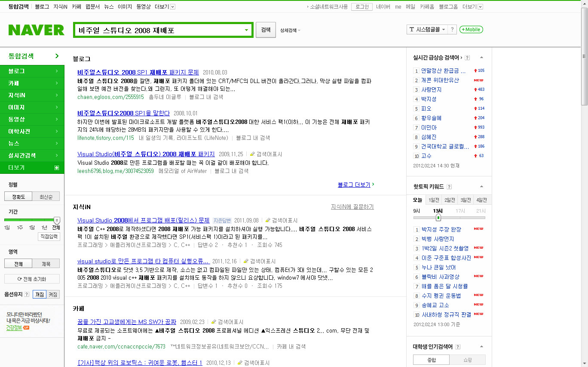Open the 쇼핑 tab under 대학생 인기검색어
588x367 pixels.
(468, 360)
